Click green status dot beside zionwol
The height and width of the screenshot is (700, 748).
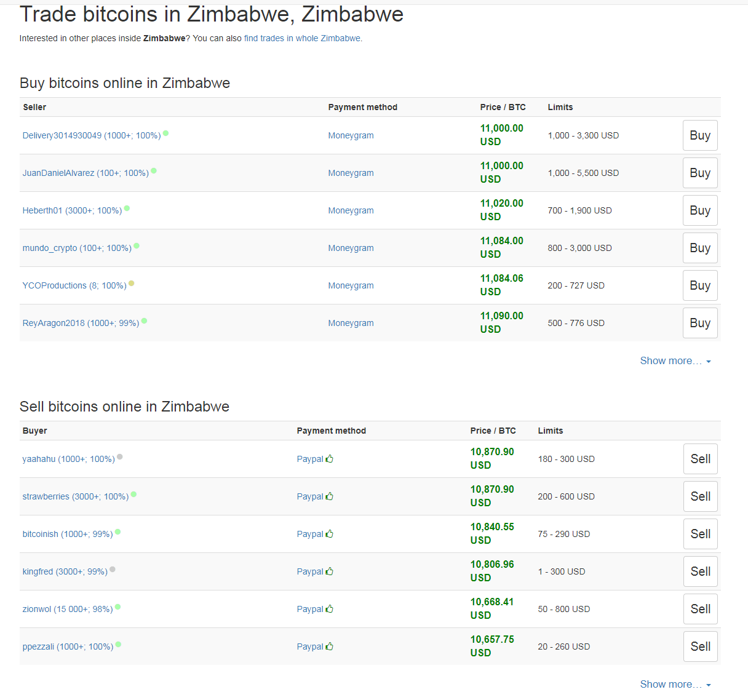117,607
